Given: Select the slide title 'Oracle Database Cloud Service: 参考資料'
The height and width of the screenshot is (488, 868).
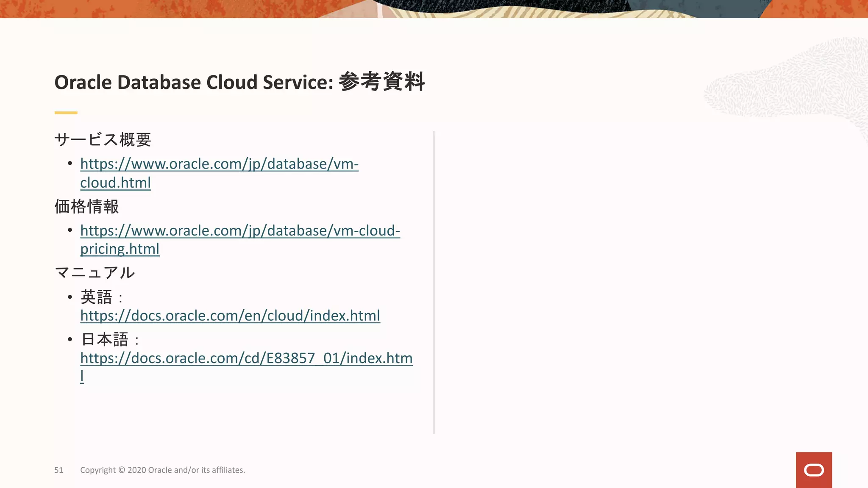Looking at the screenshot, I should point(239,82).
